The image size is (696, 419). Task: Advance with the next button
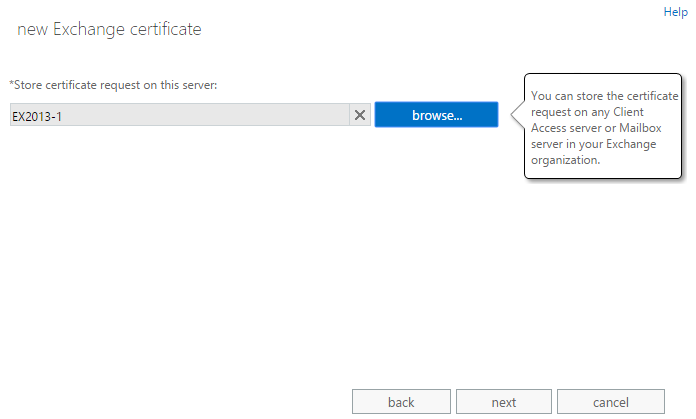click(504, 402)
